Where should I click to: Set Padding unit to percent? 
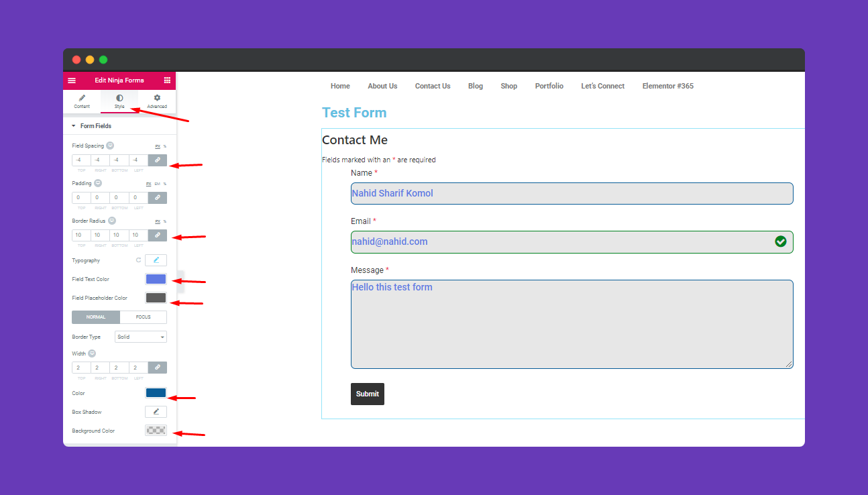165,184
